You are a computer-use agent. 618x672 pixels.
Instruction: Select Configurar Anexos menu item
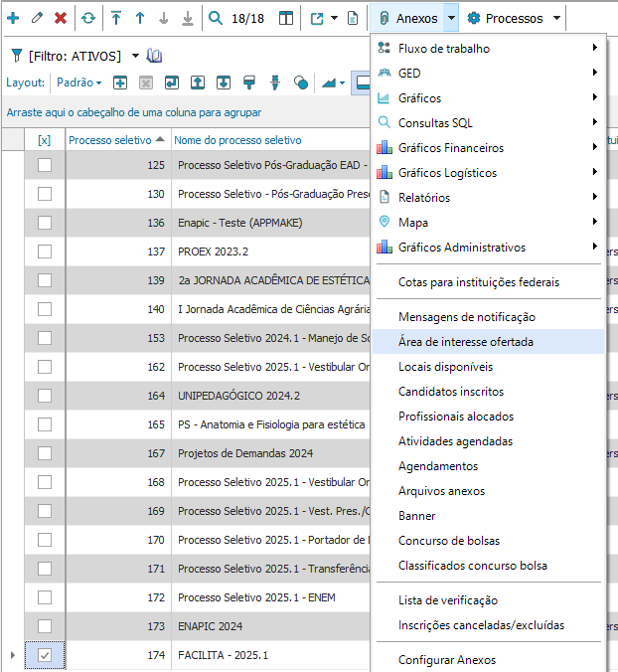(x=488, y=659)
